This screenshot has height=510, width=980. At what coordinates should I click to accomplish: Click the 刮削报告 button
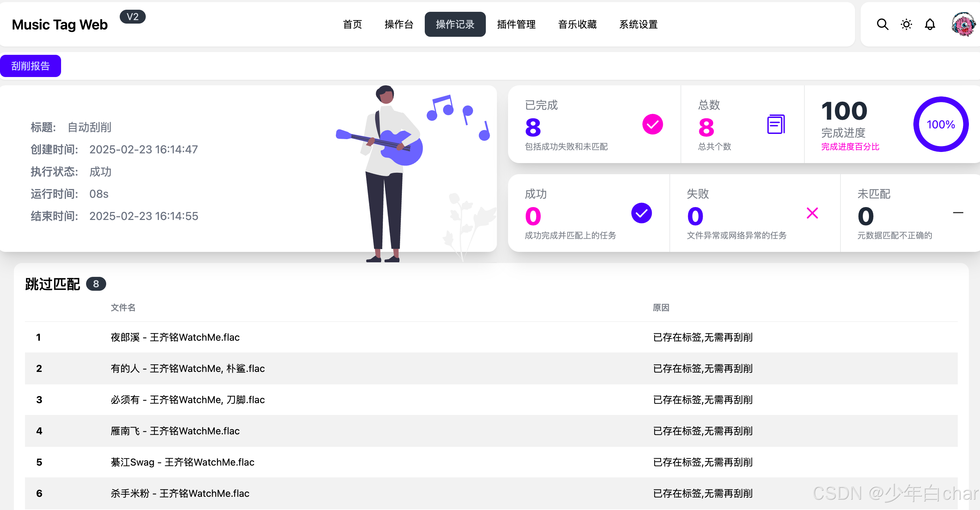(x=31, y=66)
